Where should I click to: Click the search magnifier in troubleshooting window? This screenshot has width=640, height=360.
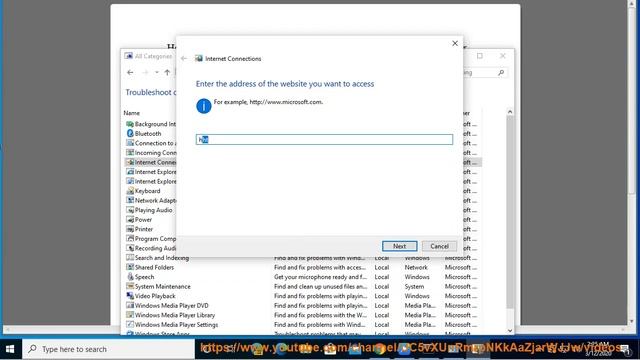(x=501, y=73)
